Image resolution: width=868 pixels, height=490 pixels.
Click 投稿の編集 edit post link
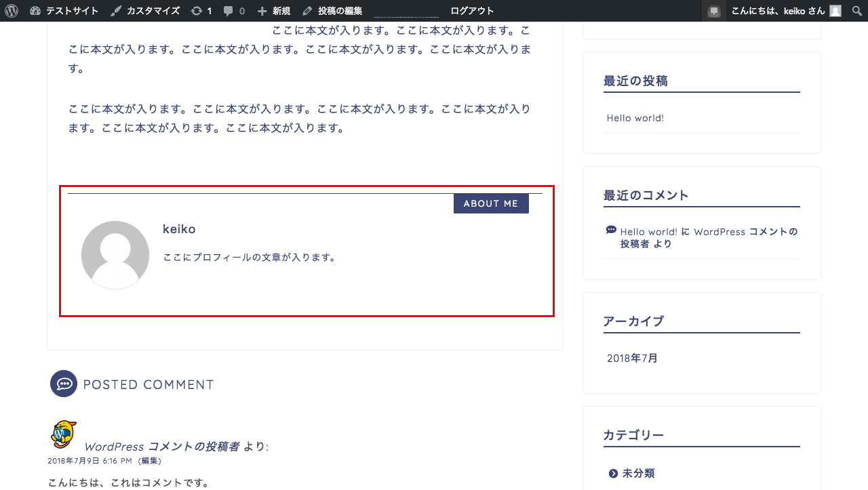pyautogui.click(x=332, y=11)
